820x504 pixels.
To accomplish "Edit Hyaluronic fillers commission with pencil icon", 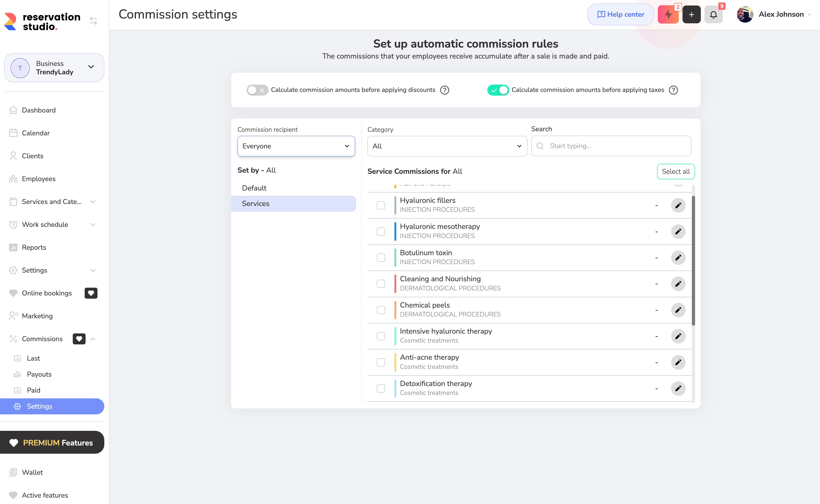I will [678, 205].
